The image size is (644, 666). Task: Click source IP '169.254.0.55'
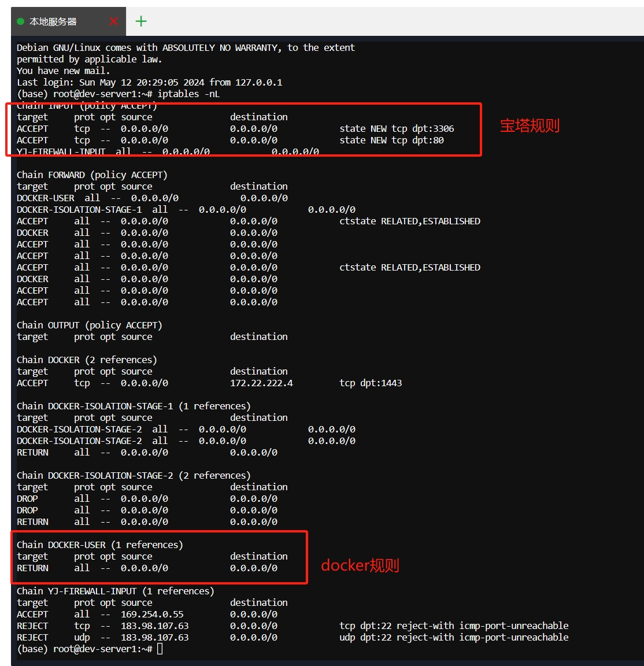click(152, 615)
